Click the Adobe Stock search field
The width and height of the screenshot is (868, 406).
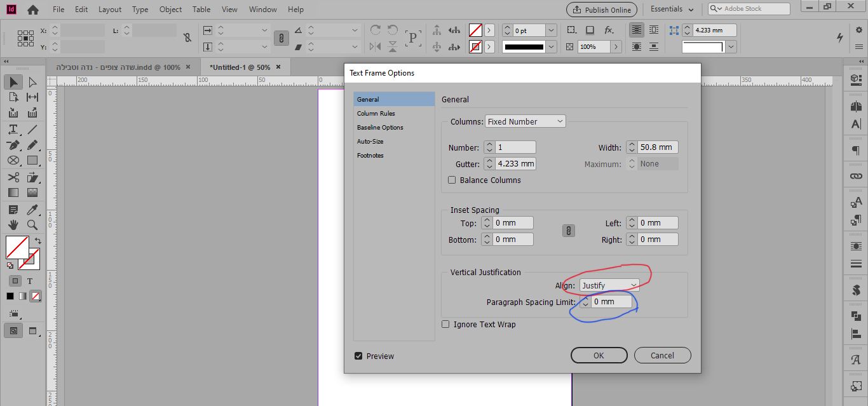[x=749, y=9]
